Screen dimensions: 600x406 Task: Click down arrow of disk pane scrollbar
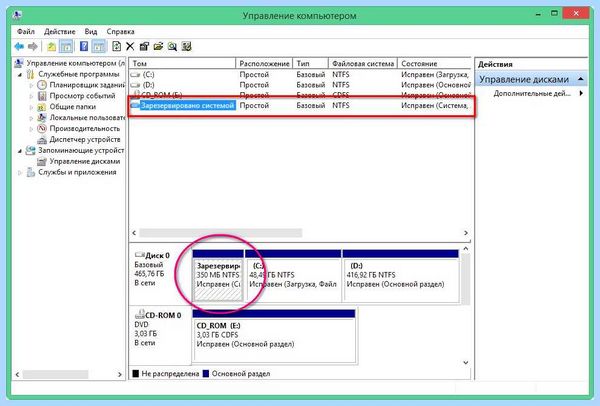click(x=466, y=362)
